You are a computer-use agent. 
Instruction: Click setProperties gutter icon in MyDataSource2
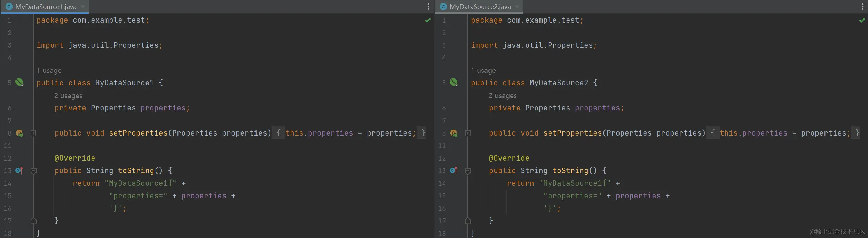tap(454, 133)
